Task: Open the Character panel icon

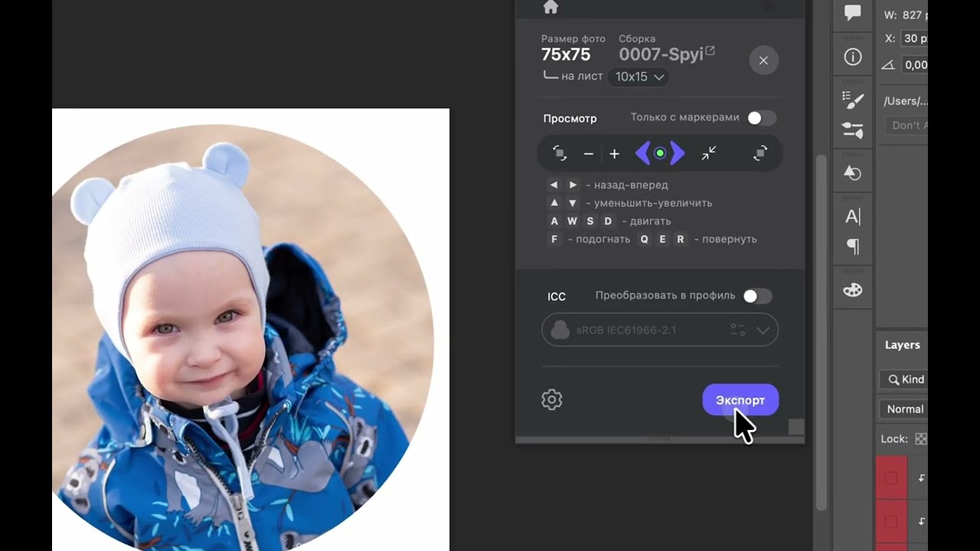Action: 852,217
